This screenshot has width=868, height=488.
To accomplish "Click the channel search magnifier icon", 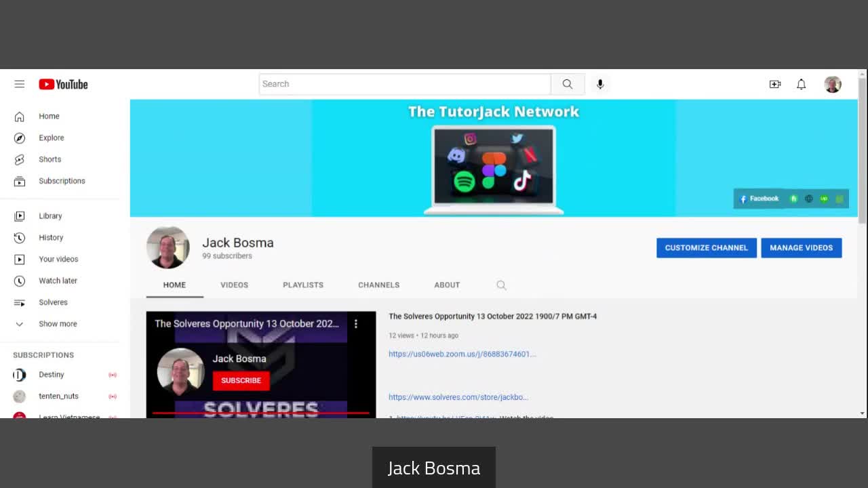I will 501,285.
